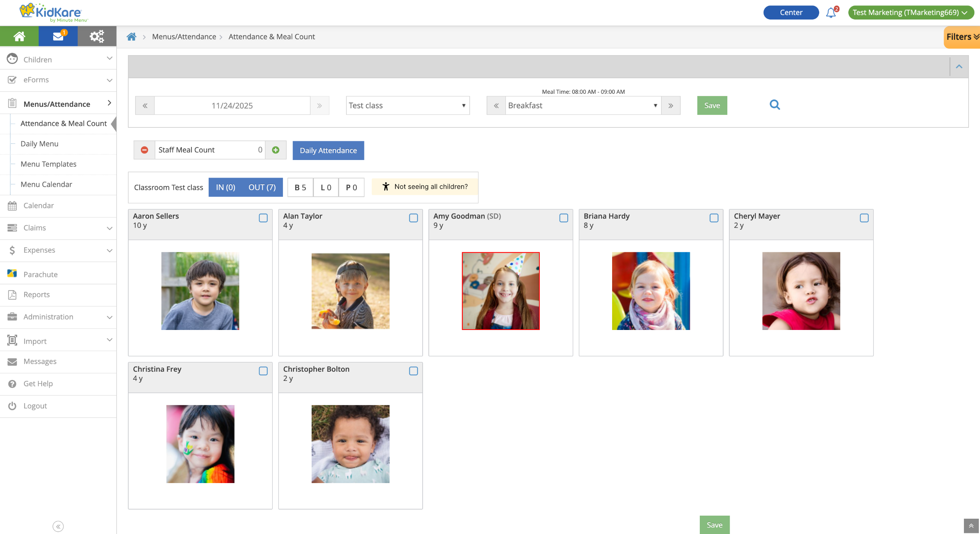Click the notification bell icon
The width and height of the screenshot is (980, 534).
pos(831,13)
